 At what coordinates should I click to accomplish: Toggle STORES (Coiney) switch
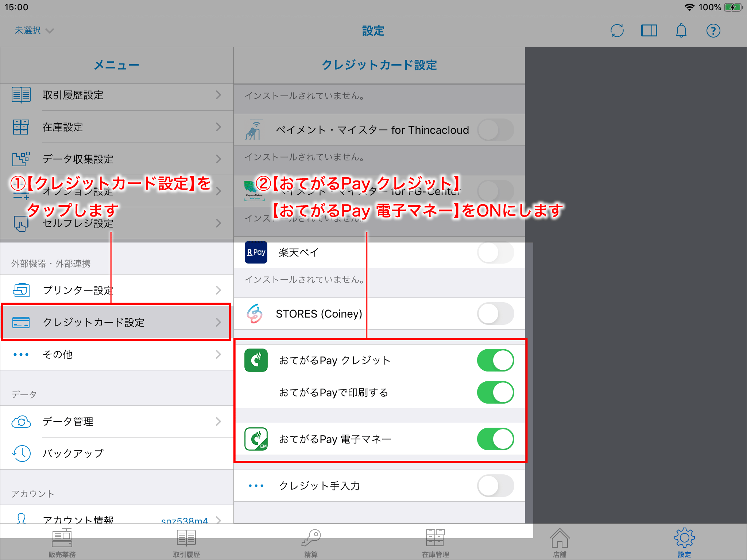tap(495, 314)
